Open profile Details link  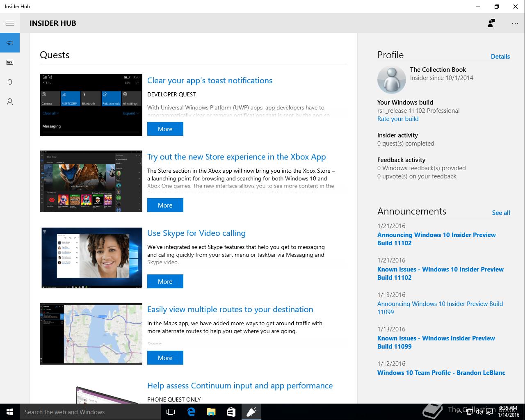pos(500,57)
